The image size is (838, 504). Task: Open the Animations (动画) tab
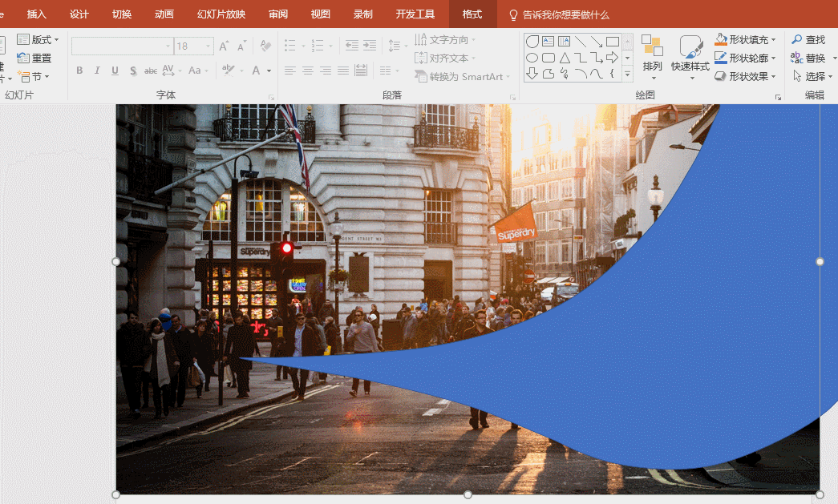[x=164, y=14]
